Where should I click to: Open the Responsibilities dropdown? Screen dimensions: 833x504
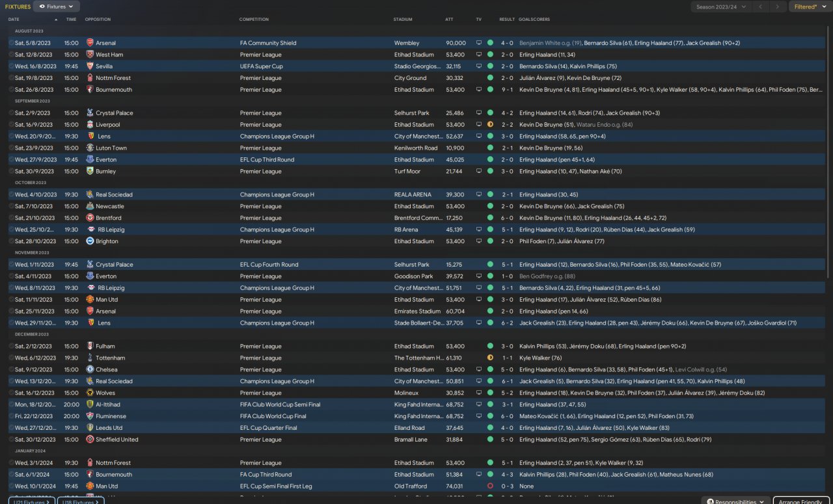(735, 501)
